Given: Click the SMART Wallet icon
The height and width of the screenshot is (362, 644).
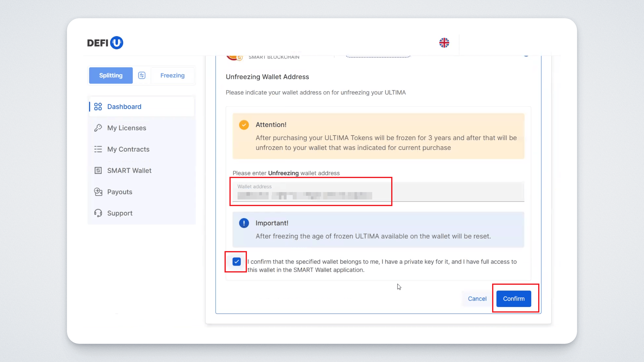Looking at the screenshot, I should [x=98, y=171].
